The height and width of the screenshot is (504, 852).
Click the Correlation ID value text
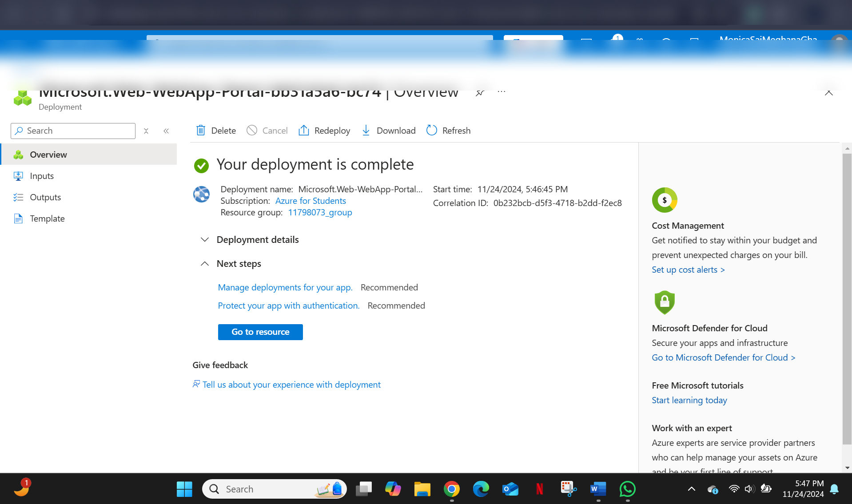click(557, 203)
